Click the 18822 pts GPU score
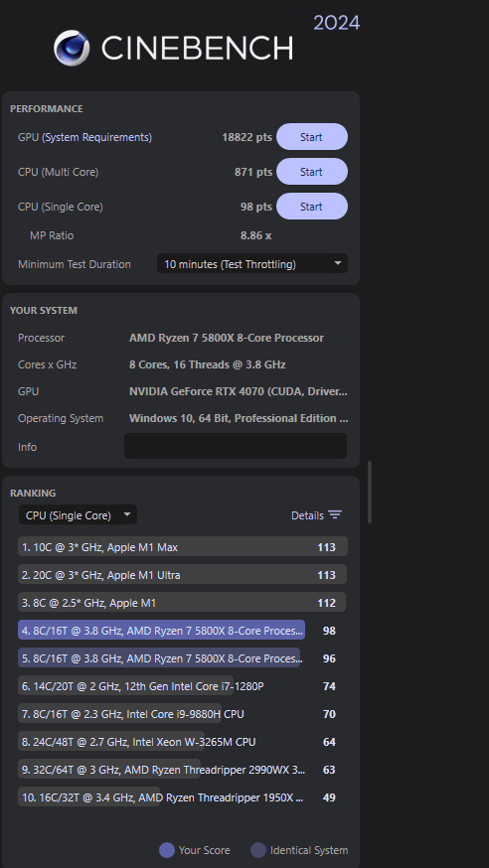The image size is (489, 868). click(247, 137)
